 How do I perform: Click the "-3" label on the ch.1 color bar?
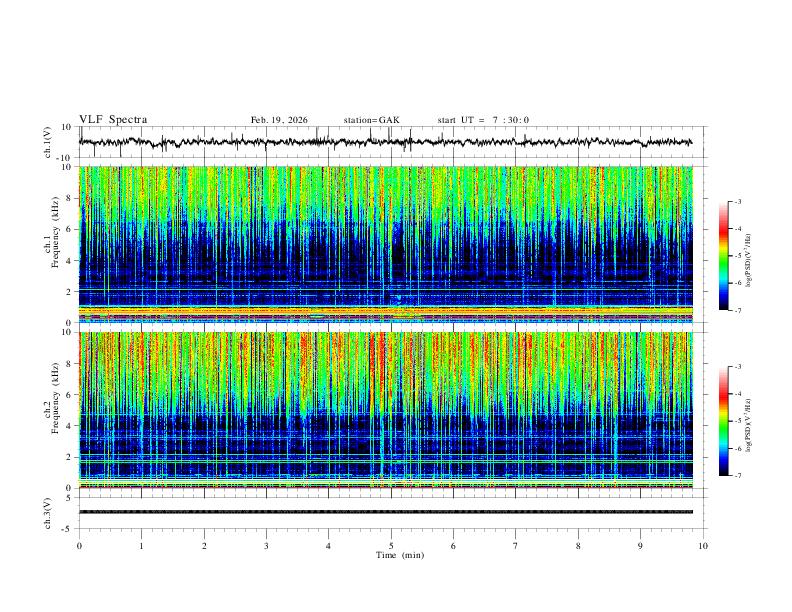pos(738,202)
